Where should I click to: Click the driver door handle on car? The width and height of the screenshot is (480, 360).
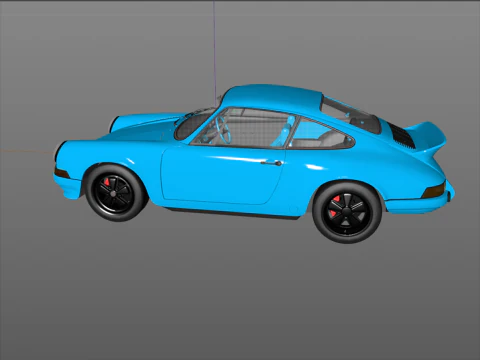[271, 163]
